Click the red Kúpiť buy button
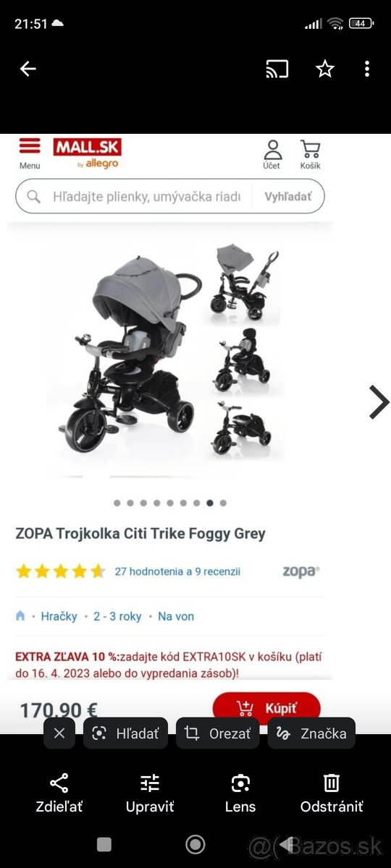The width and height of the screenshot is (391, 868). pos(266,708)
